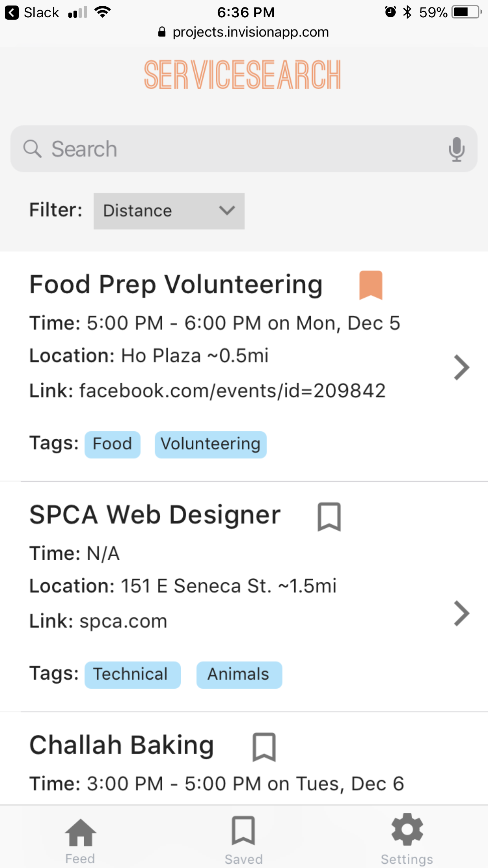Tap the Animals tag chip
The height and width of the screenshot is (868, 488).
pyautogui.click(x=239, y=675)
